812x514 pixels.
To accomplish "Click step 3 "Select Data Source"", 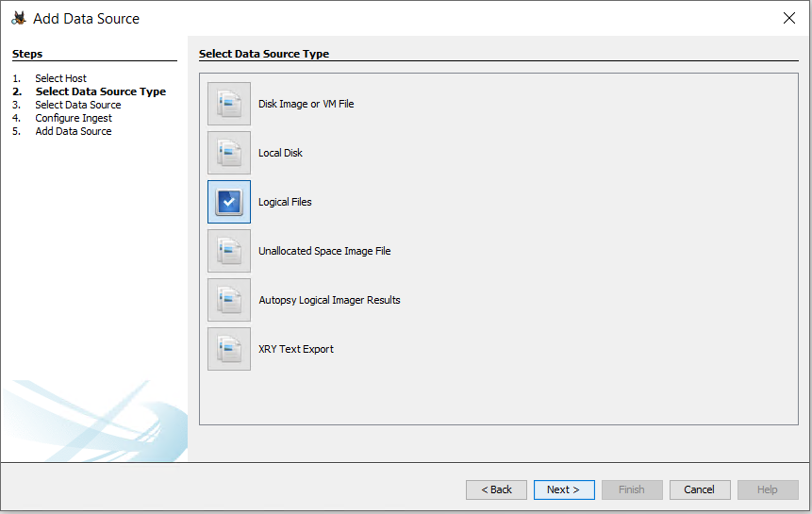I will (x=77, y=105).
